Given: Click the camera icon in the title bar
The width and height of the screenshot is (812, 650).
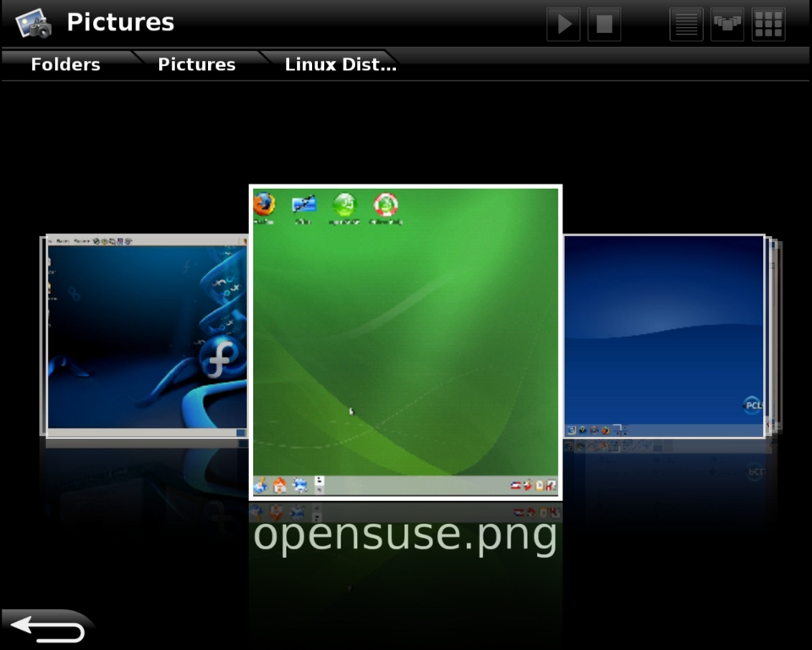Looking at the screenshot, I should (x=30, y=22).
